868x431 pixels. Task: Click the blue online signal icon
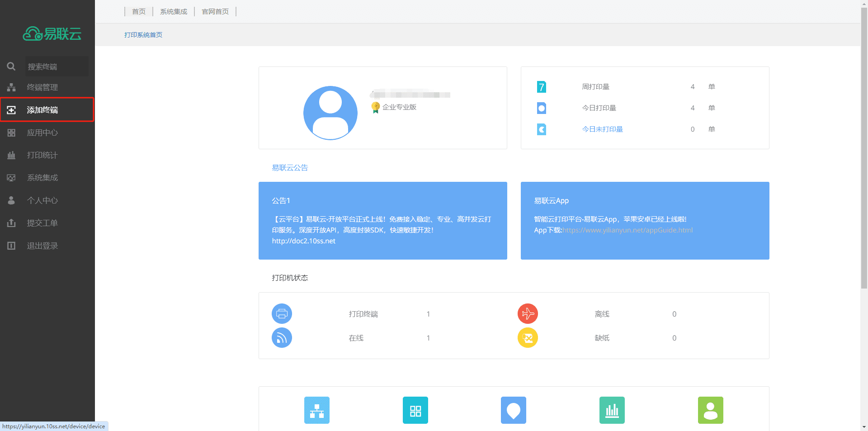point(282,338)
